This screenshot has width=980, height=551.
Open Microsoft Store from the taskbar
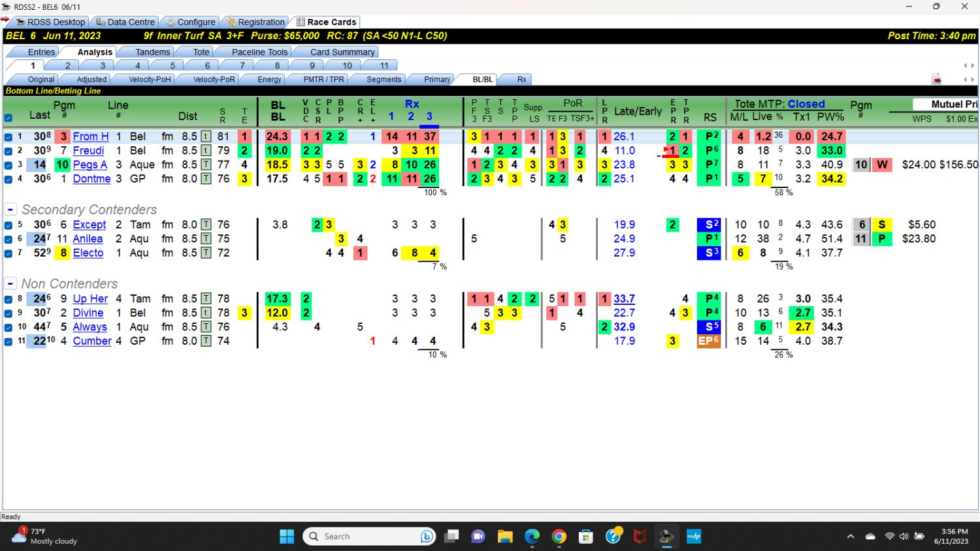click(586, 537)
